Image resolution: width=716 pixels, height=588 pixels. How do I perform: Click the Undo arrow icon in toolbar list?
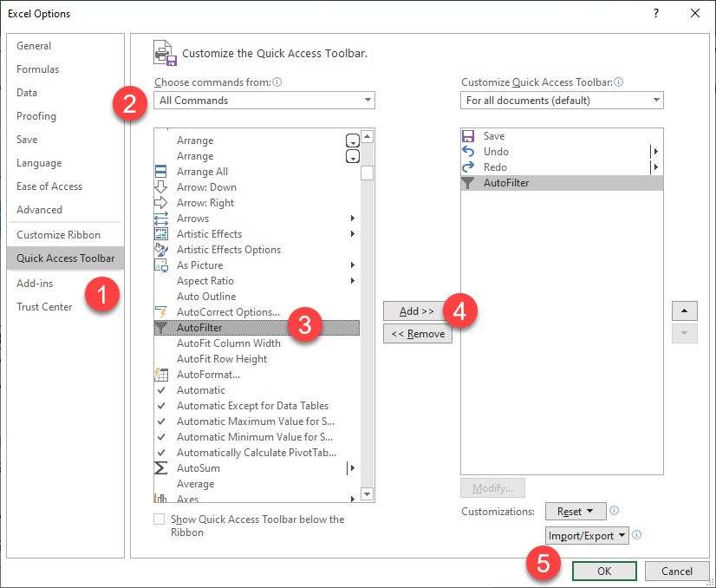(x=467, y=151)
